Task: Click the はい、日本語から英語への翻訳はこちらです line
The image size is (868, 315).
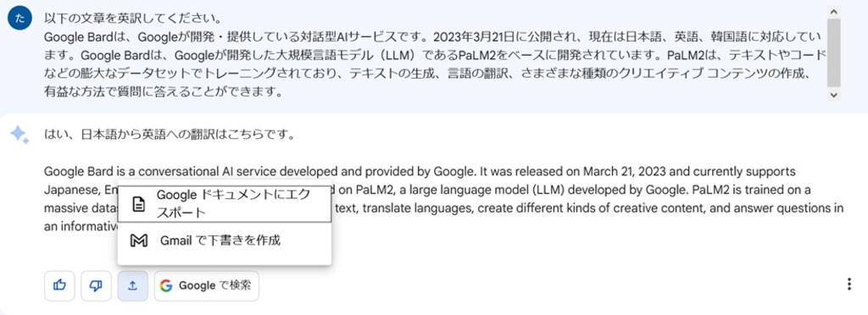Action: coord(169,135)
